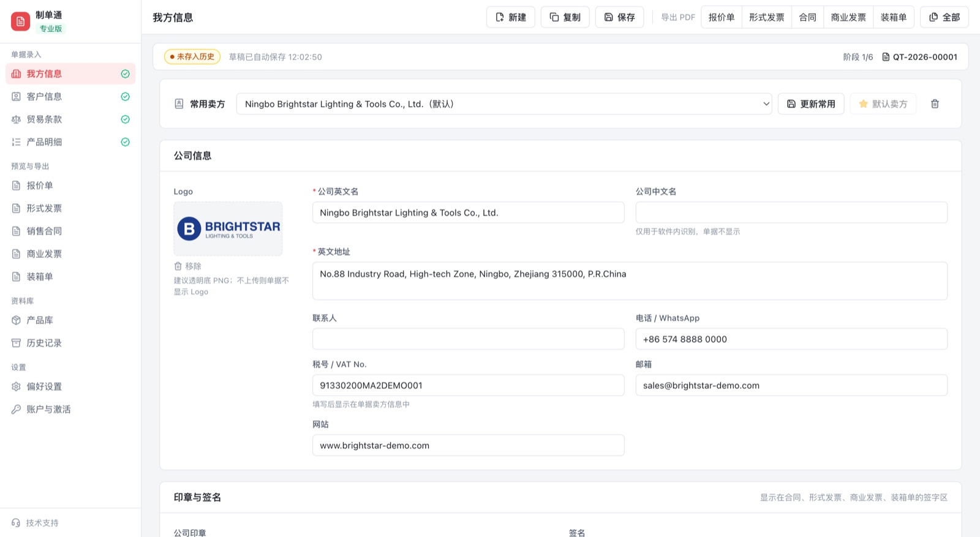Image resolution: width=980 pixels, height=537 pixels.
Task: Click the headset icon for 技术支持
Action: coord(16,523)
